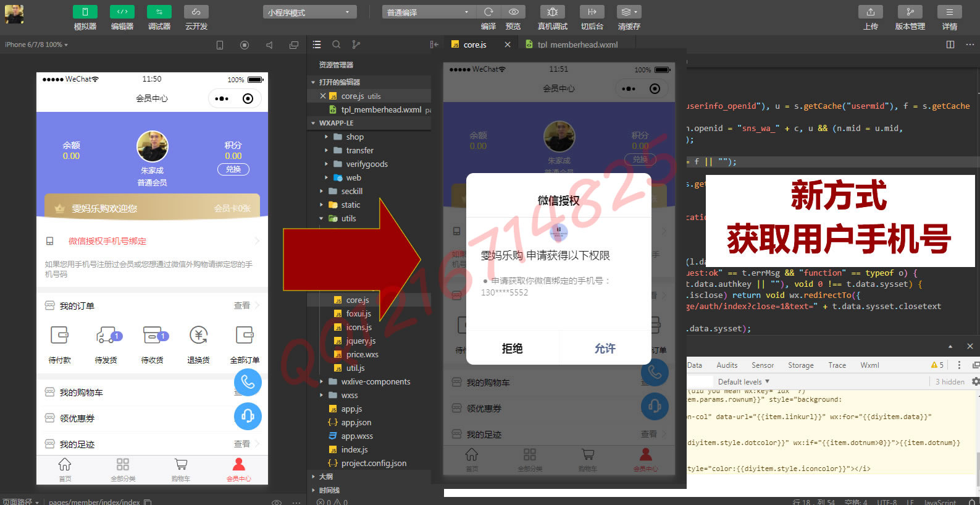Viewport: 980px width, 505px height.
Task: Click the user avatar in the toolbar
Action: pyautogui.click(x=14, y=14)
